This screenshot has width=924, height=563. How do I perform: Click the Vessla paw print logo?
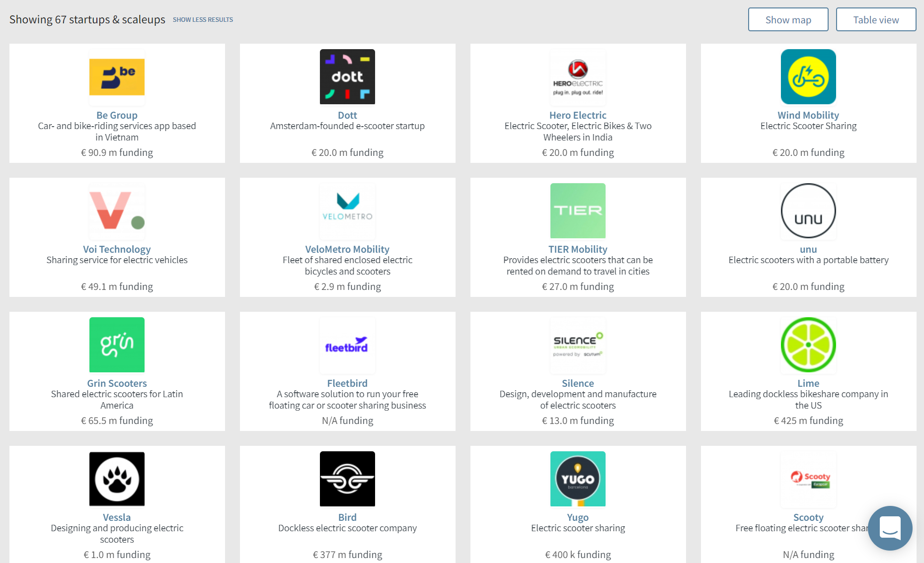(x=117, y=479)
